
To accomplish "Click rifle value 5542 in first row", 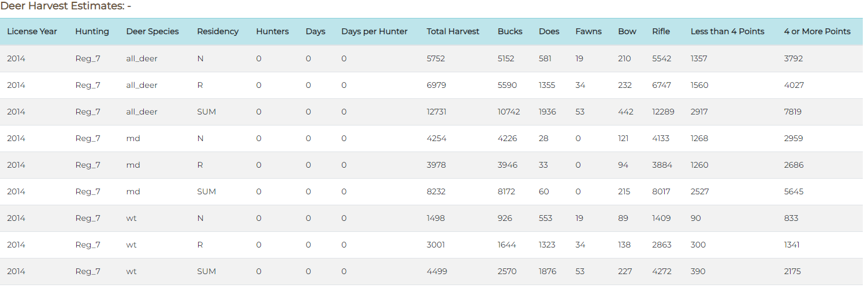I will 662,58.
